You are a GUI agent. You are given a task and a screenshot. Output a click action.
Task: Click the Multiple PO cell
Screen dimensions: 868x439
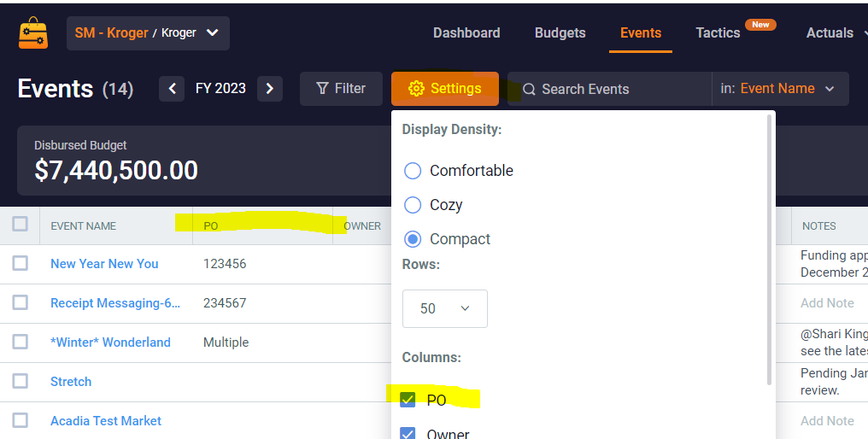tap(226, 342)
